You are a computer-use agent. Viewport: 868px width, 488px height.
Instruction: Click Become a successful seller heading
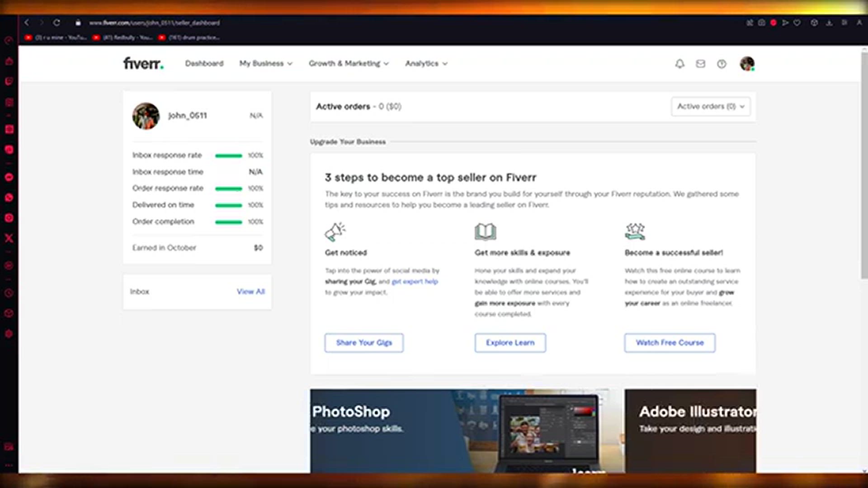click(674, 253)
